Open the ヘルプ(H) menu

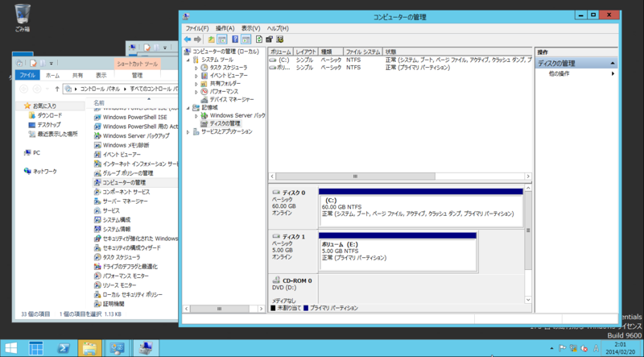coord(278,28)
